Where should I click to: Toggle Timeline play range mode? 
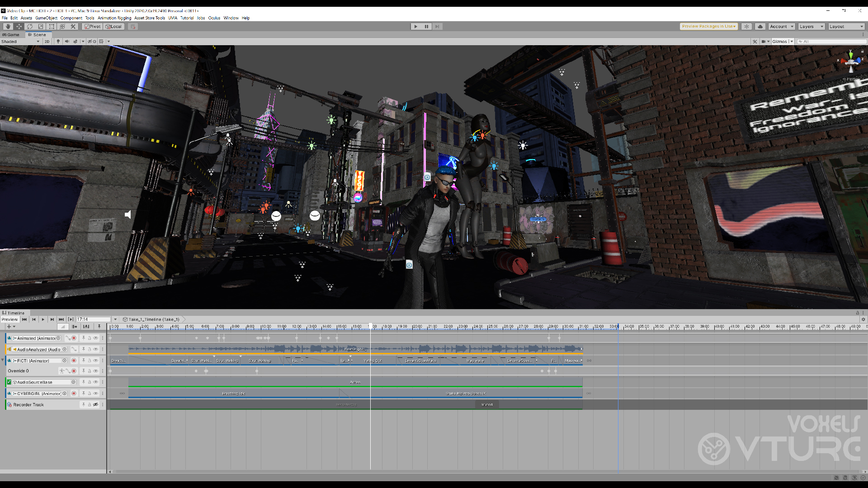pos(71,319)
